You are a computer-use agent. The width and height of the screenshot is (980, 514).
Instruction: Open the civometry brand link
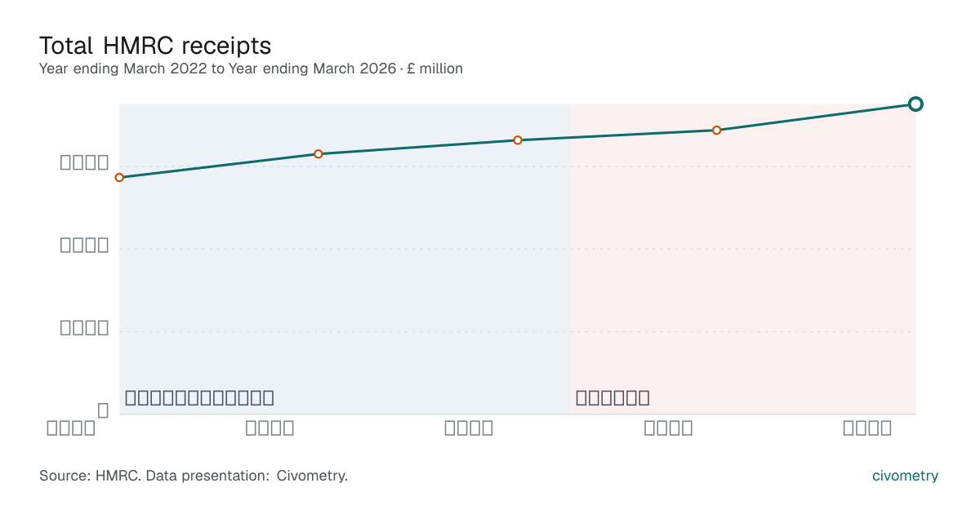[x=905, y=476]
